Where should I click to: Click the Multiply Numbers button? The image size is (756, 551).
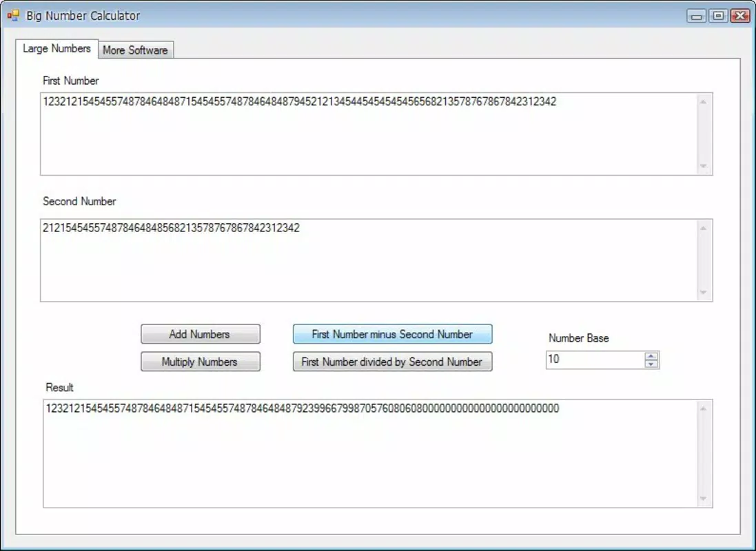pyautogui.click(x=200, y=362)
